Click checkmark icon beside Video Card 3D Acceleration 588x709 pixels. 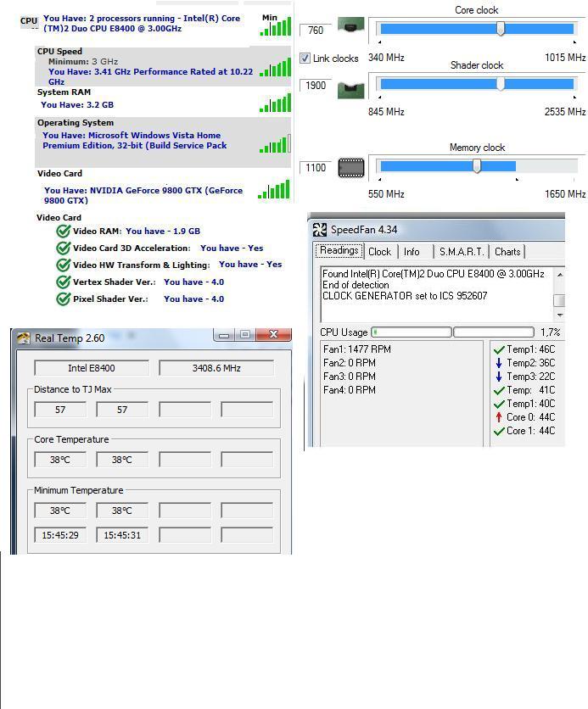63,248
